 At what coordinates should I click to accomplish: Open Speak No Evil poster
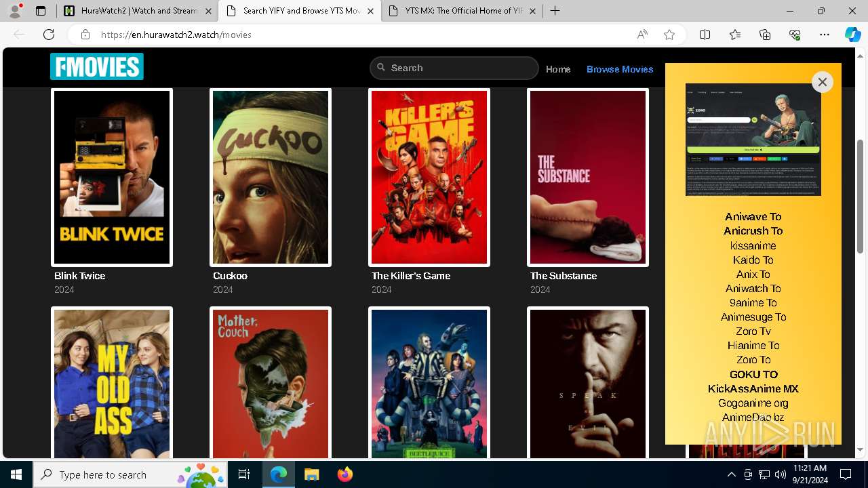pyautogui.click(x=588, y=383)
